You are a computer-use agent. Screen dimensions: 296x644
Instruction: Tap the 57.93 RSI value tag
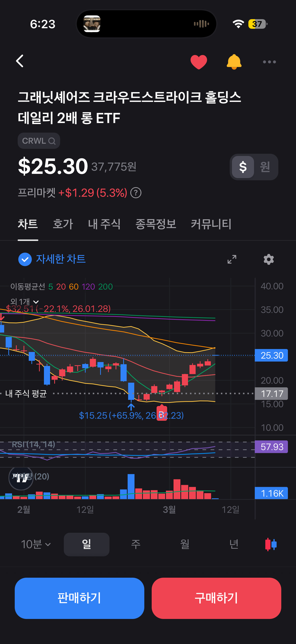tap(271, 447)
